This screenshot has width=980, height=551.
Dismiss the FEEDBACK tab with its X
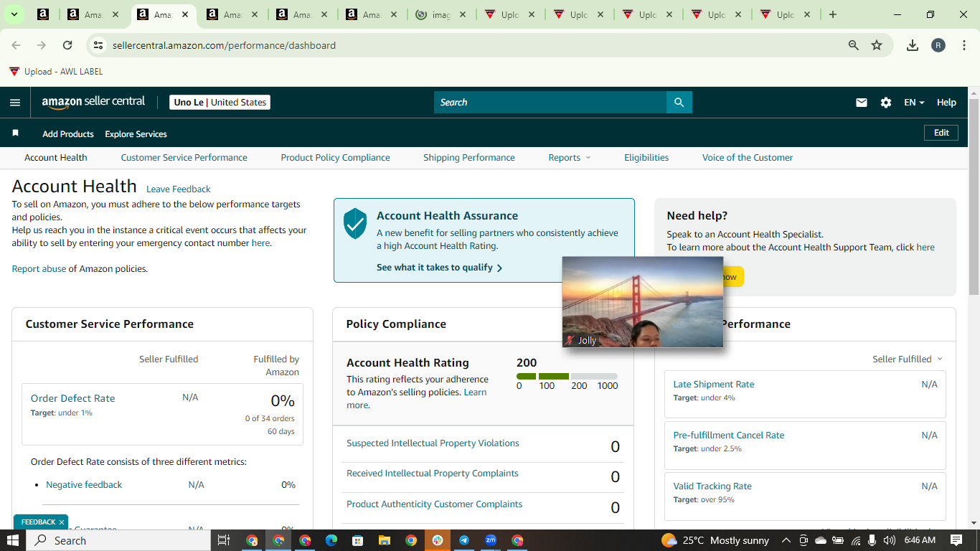point(62,522)
